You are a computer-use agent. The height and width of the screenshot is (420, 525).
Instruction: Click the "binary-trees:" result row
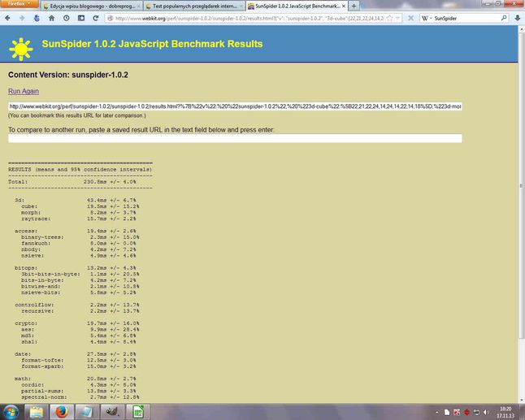(80, 237)
